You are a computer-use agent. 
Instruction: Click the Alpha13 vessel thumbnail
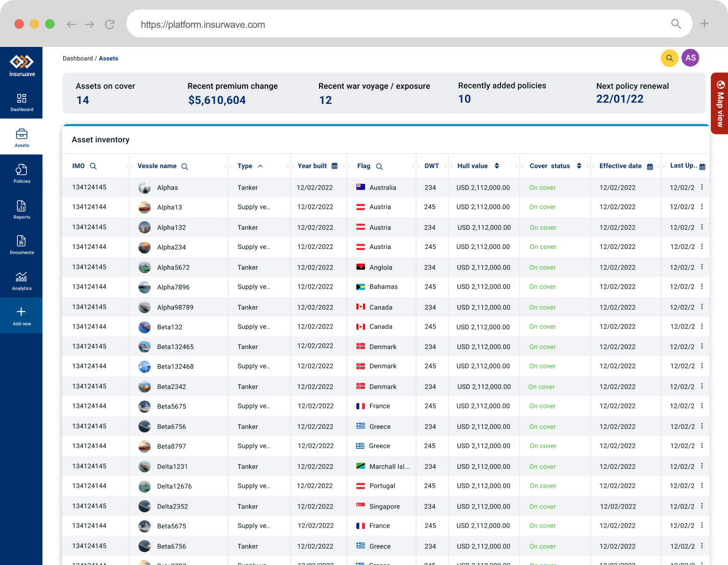[145, 207]
